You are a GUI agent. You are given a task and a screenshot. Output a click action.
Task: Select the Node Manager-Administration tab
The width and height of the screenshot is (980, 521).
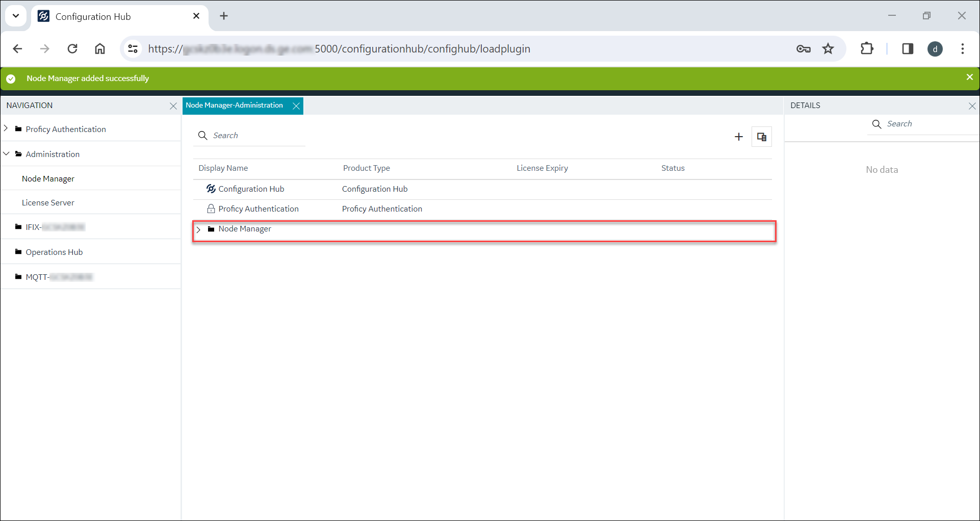pyautogui.click(x=234, y=106)
